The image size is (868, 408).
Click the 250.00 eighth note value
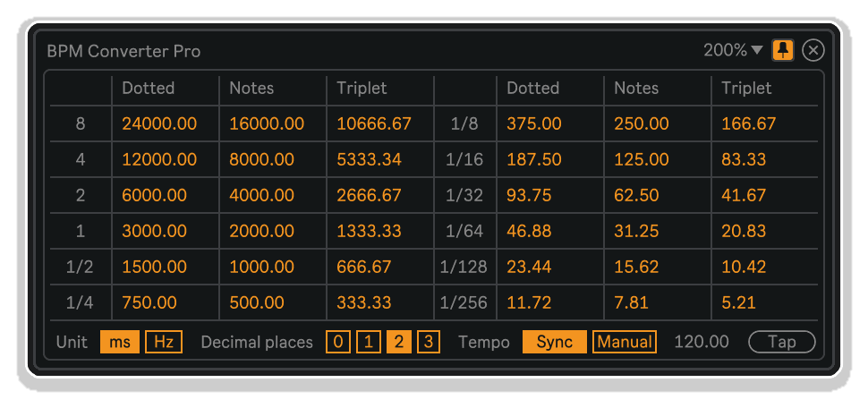click(x=642, y=123)
